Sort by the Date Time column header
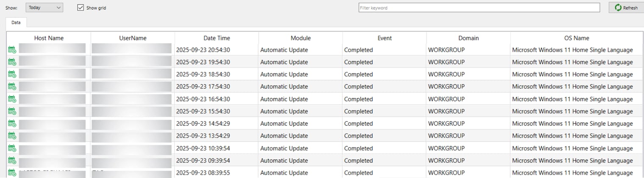The image size is (644, 178). (217, 38)
